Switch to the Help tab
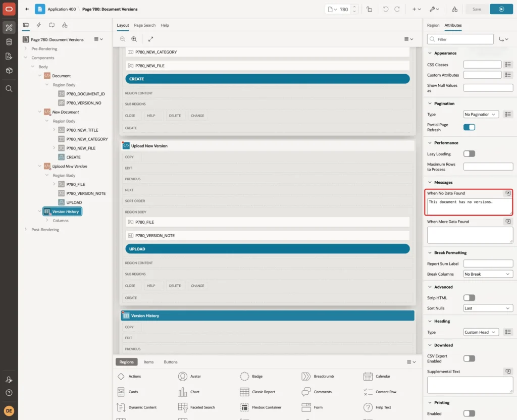This screenshot has height=420, width=517. pos(165,25)
